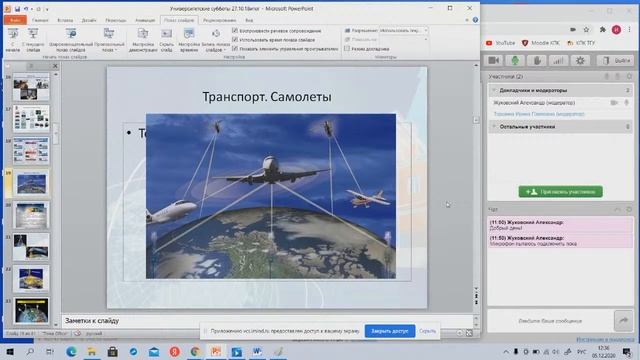Image resolution: width=640 pixels, height=360 pixels.
Task: Select slide 23 thumbnail
Action: click(31, 311)
